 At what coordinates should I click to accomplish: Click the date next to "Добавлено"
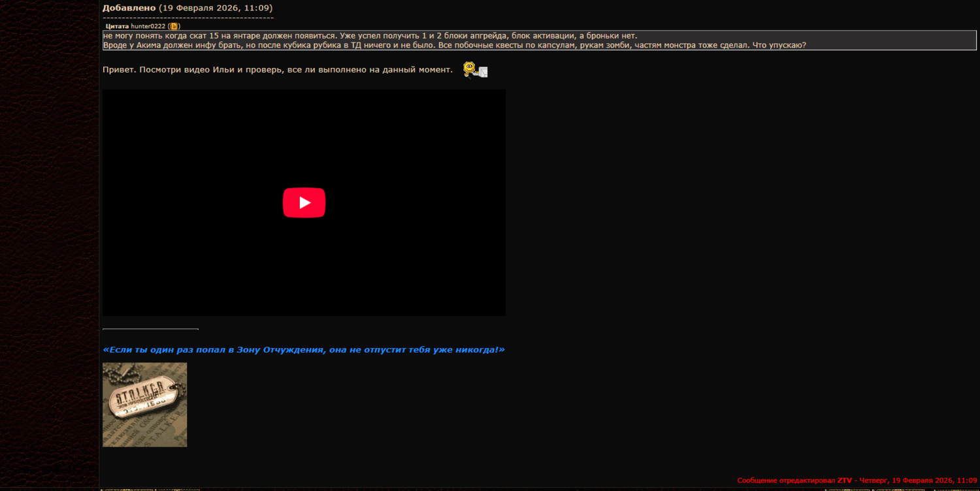[x=216, y=8]
